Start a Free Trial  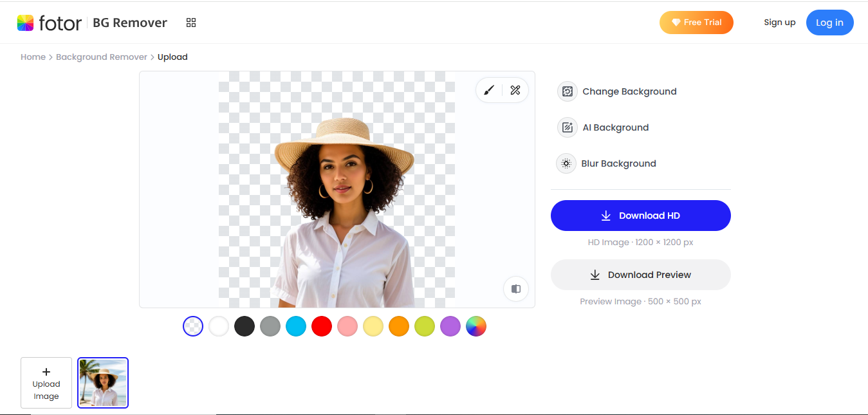(696, 22)
